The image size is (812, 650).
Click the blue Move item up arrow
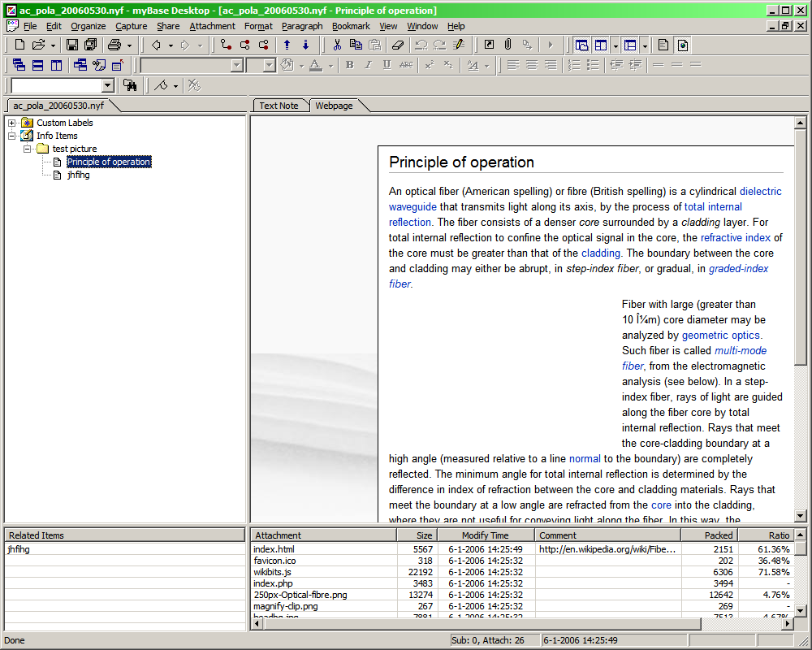pyautogui.click(x=287, y=45)
